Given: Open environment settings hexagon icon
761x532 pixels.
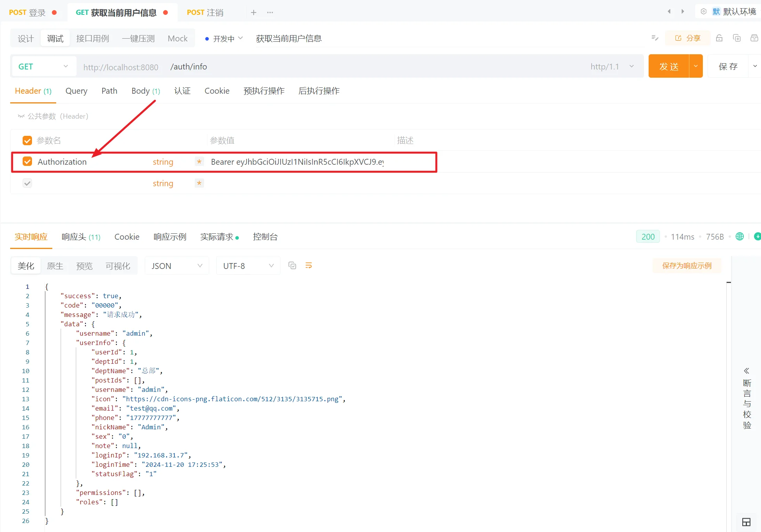Looking at the screenshot, I should pyautogui.click(x=704, y=12).
